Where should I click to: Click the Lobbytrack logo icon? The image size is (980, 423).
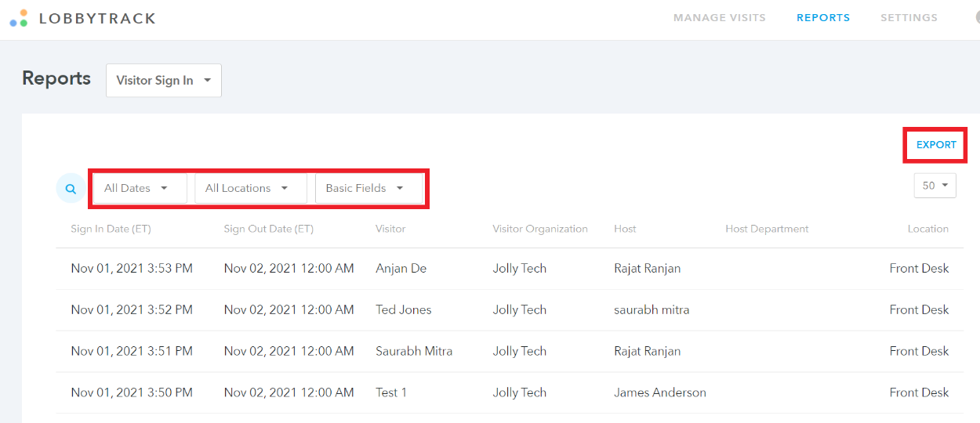coord(19,18)
